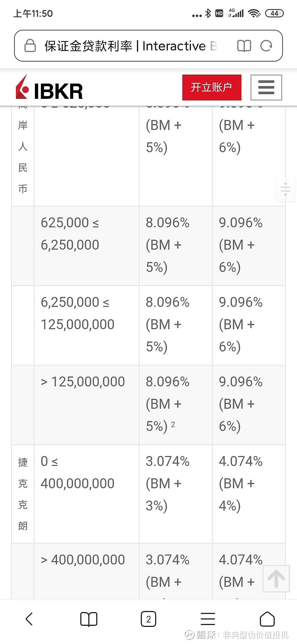The width and height of the screenshot is (297, 644).
Task: Tap footnote 2 superscript after 5%)
Action: [173, 424]
